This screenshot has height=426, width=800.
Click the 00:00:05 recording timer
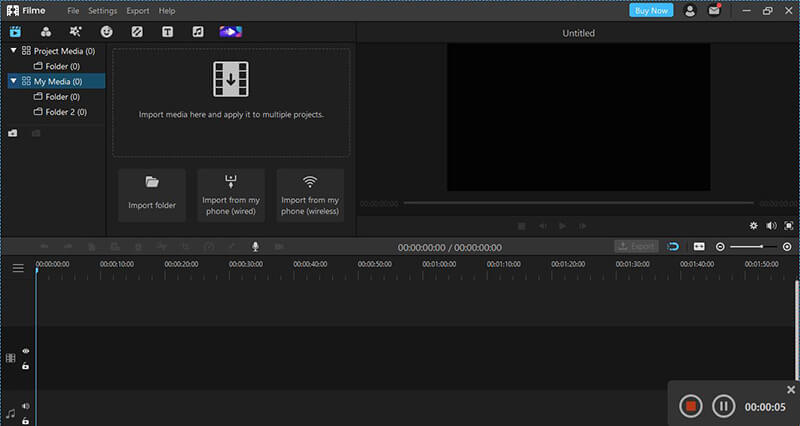(765, 407)
